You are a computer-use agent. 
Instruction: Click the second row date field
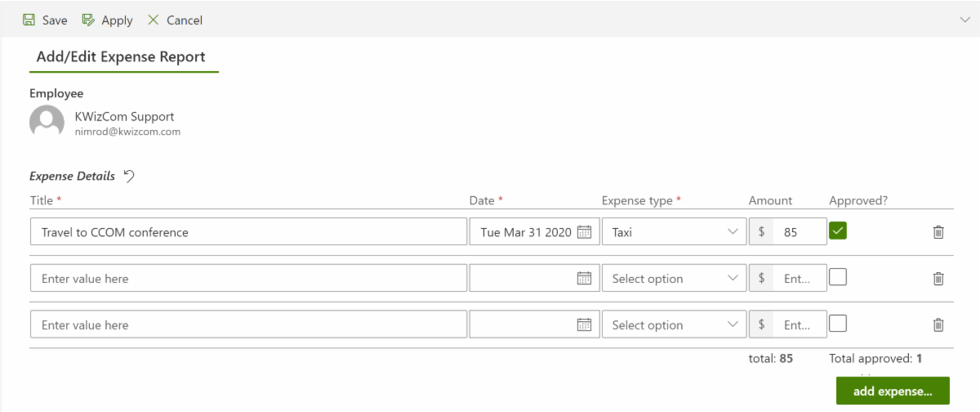click(x=534, y=278)
